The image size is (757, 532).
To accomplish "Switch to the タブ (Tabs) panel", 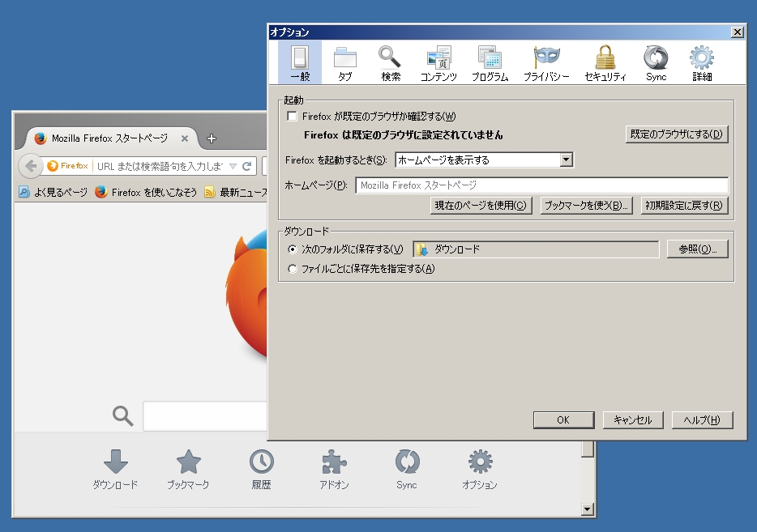I will (x=344, y=61).
